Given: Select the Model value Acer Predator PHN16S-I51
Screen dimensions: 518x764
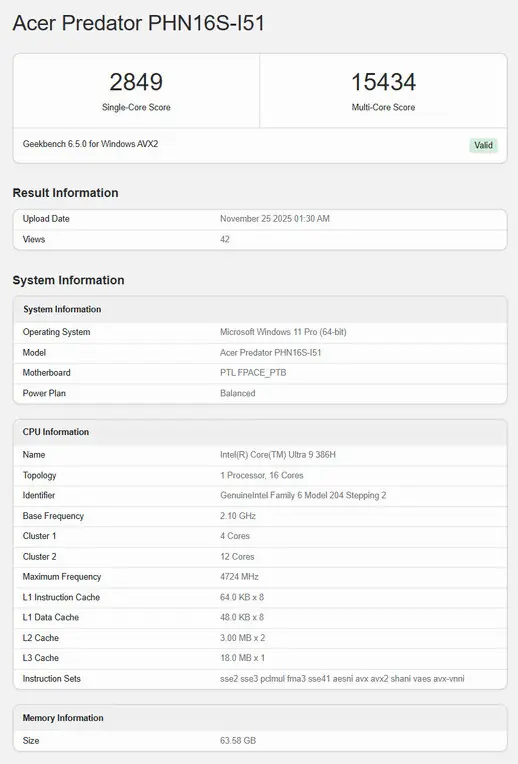Looking at the screenshot, I should [x=270, y=352].
